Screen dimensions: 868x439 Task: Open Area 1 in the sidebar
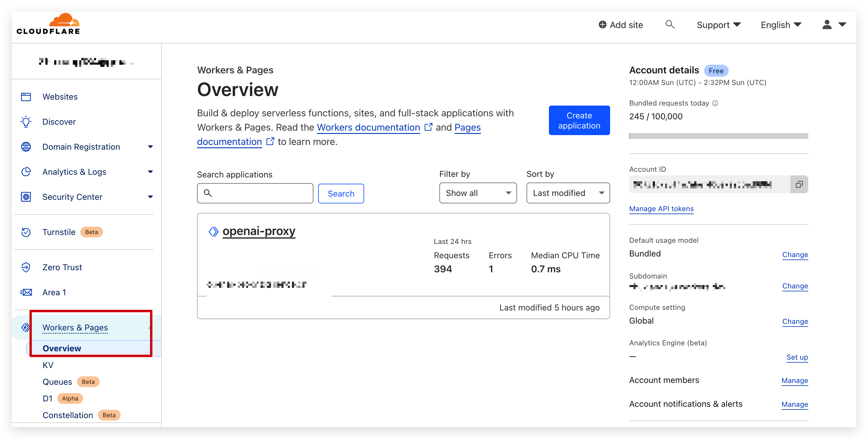pyautogui.click(x=54, y=292)
